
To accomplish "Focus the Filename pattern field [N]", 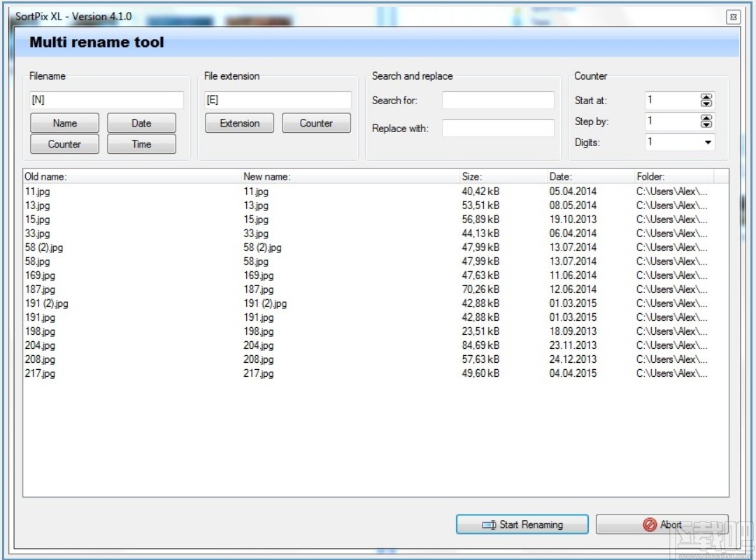I will click(106, 100).
